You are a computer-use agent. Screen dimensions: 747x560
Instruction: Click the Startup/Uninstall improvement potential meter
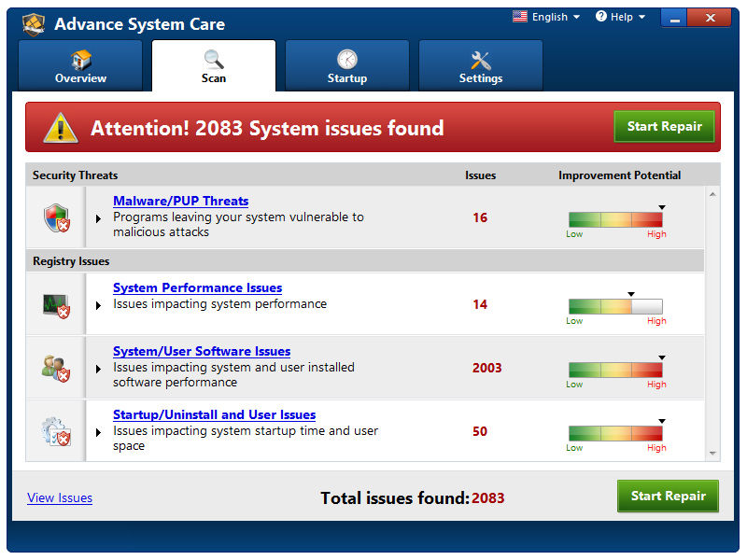[x=615, y=433]
